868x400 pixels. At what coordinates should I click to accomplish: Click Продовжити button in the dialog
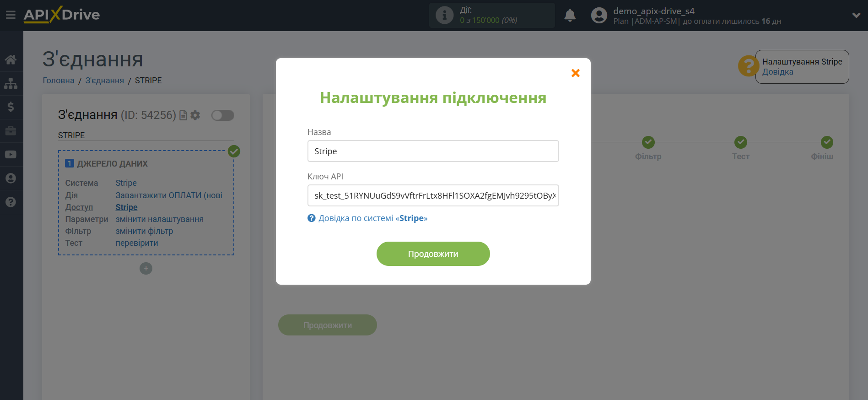pos(433,254)
